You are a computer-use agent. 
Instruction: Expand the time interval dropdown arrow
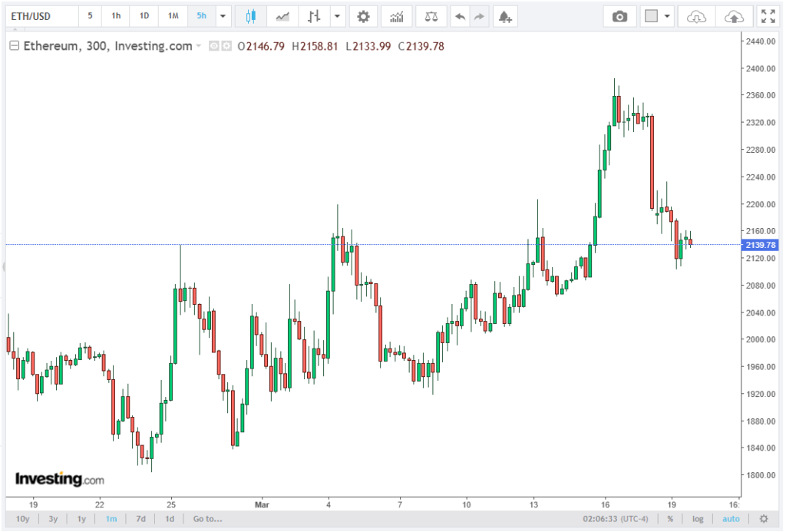coord(223,16)
